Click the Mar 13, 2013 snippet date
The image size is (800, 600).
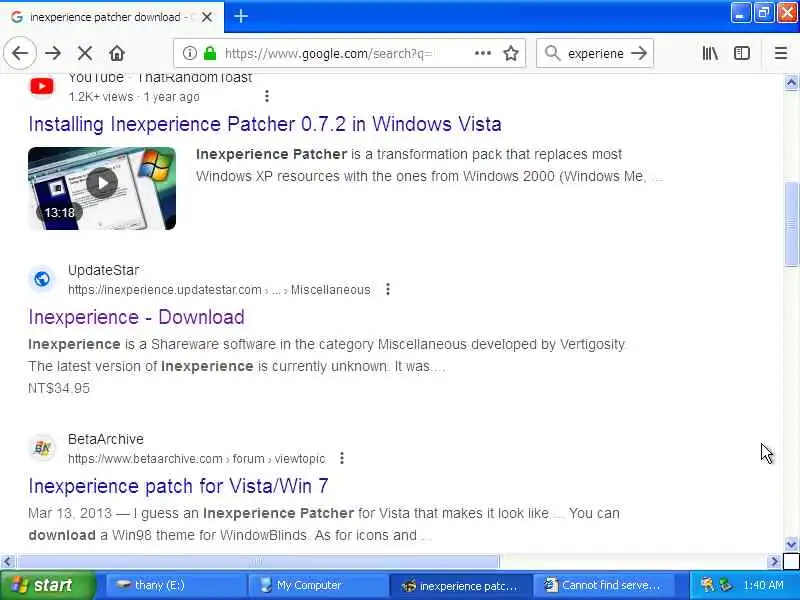(70, 513)
